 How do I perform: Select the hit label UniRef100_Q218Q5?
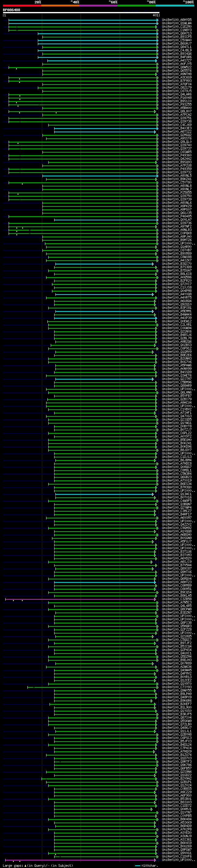(x=177, y=636)
